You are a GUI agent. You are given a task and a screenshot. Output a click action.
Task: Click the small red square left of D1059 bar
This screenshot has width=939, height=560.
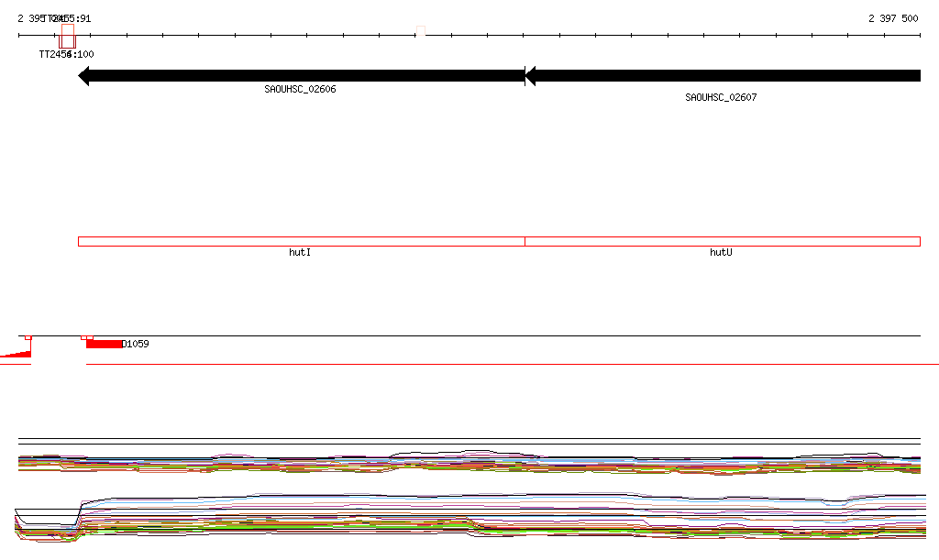(86, 337)
